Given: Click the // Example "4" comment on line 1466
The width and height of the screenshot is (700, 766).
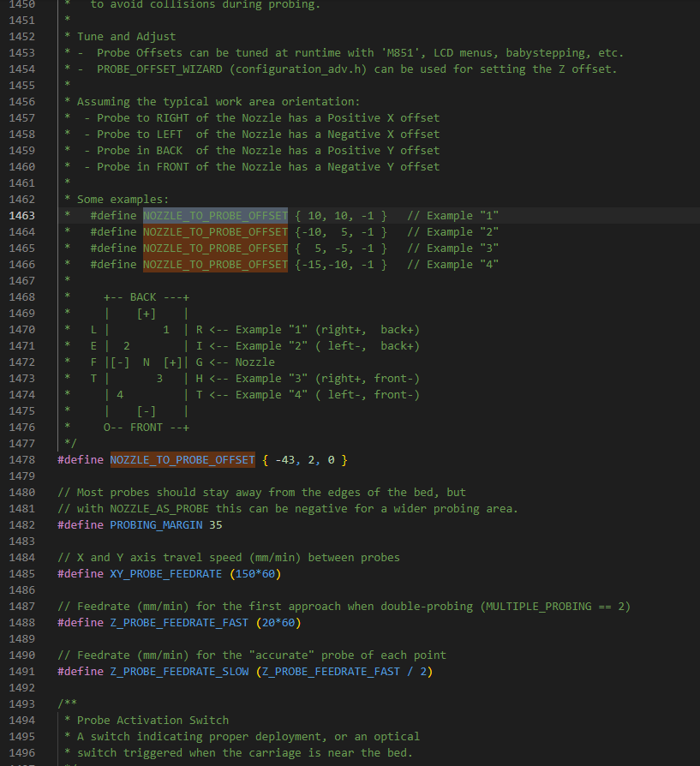Looking at the screenshot, I should pyautogui.click(x=453, y=264).
